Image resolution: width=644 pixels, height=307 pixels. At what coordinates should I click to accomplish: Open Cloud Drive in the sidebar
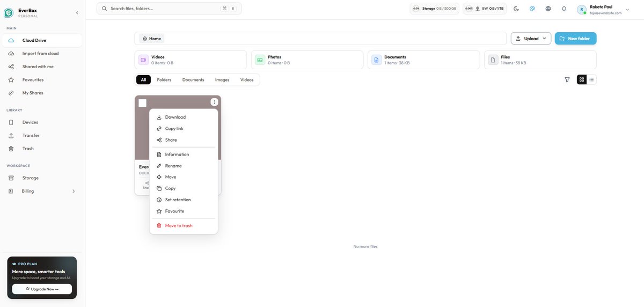(x=42, y=40)
